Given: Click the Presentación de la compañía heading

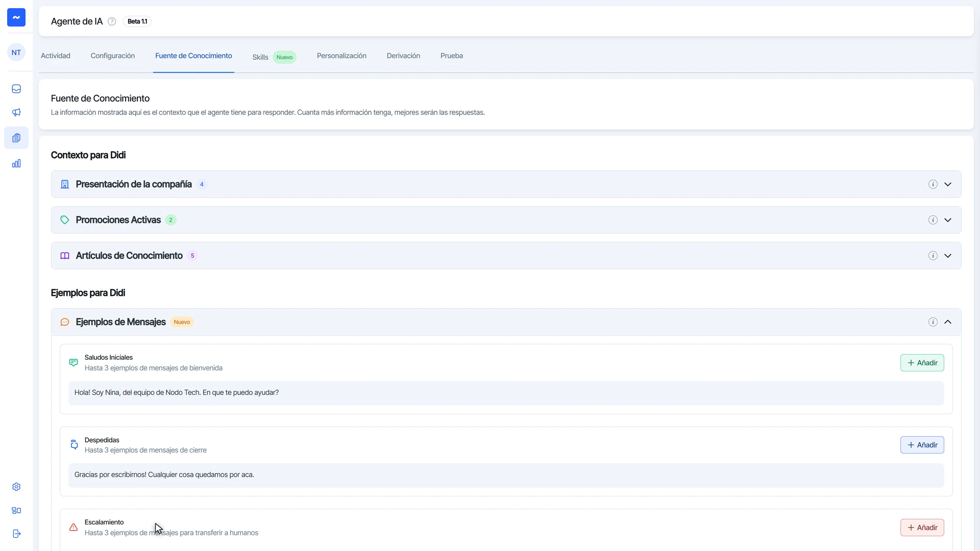Looking at the screenshot, I should point(134,184).
